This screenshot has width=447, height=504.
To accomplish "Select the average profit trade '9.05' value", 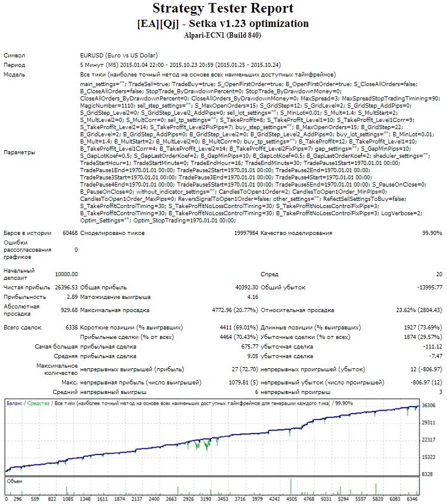I will 253,356.
